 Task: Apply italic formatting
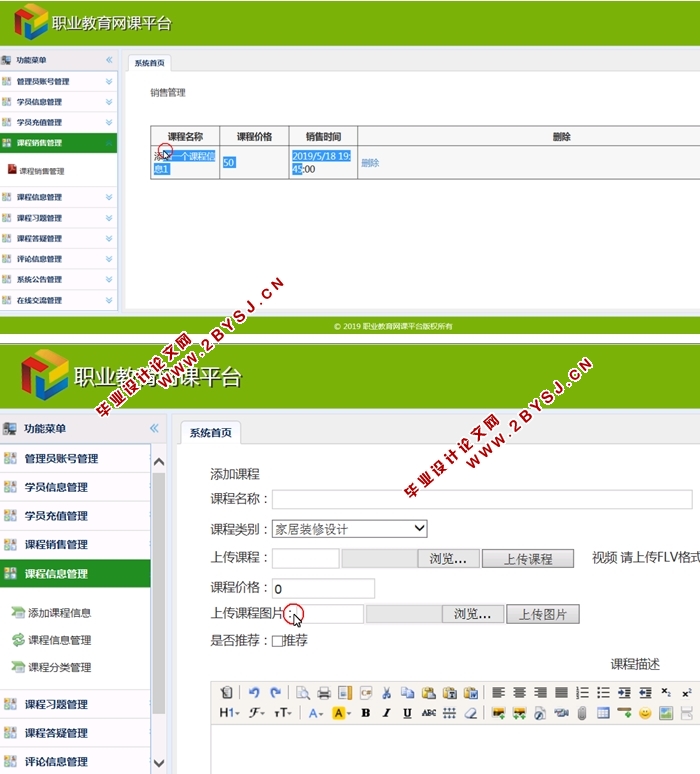click(387, 713)
